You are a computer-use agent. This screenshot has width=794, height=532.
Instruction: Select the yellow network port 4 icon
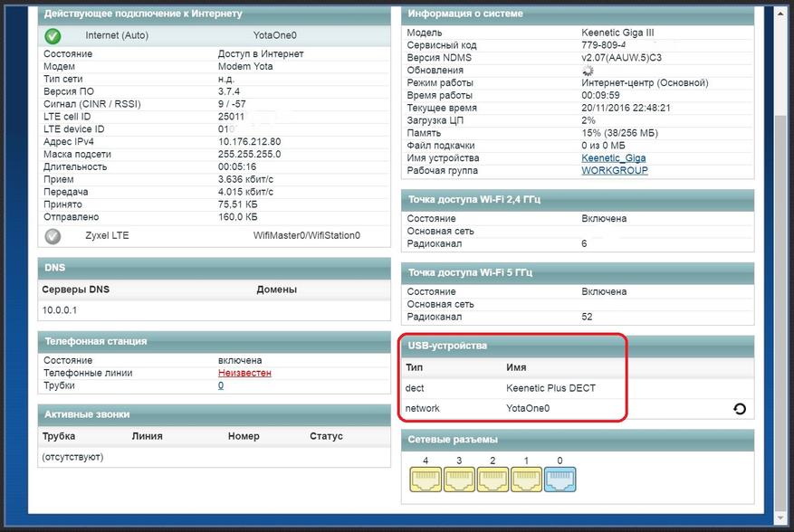click(425, 479)
